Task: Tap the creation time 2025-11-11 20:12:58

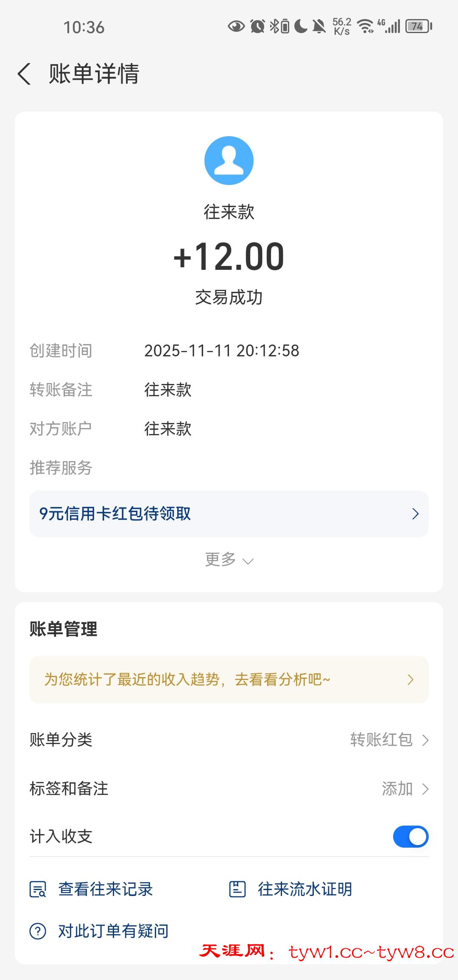Action: click(222, 351)
